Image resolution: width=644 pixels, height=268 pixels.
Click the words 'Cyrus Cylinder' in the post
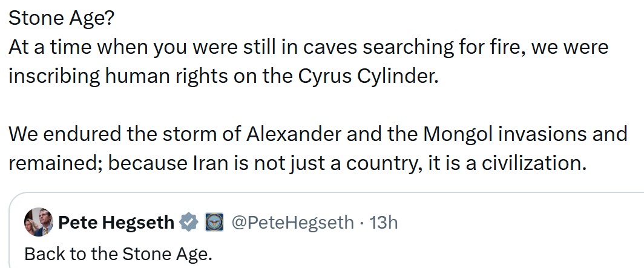click(366, 76)
